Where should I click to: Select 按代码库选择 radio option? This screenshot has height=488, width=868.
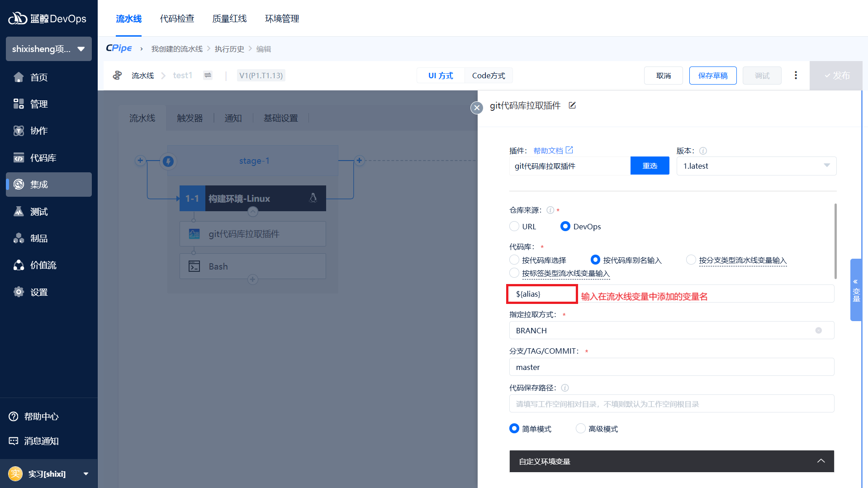(x=514, y=260)
